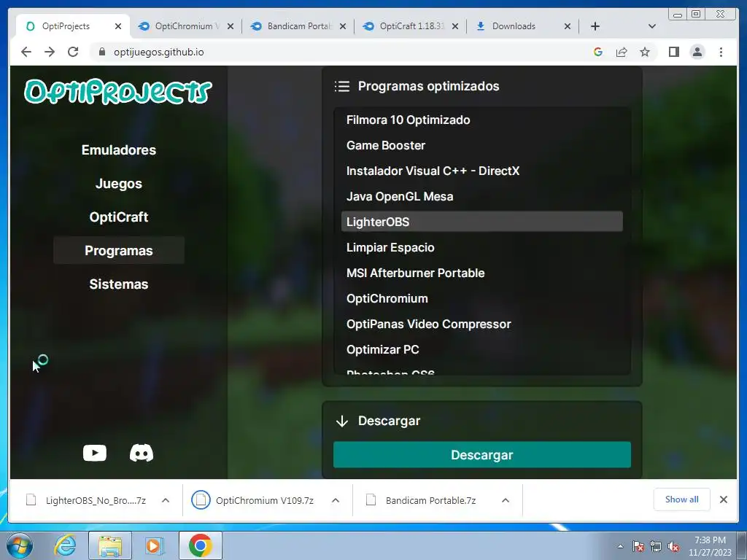
Task: Click the Google icon in the address bar
Action: pyautogui.click(x=598, y=52)
